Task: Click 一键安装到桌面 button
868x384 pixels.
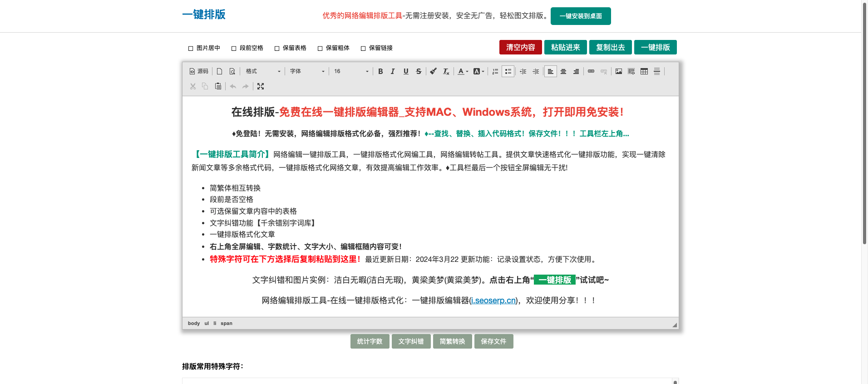Action: (581, 16)
